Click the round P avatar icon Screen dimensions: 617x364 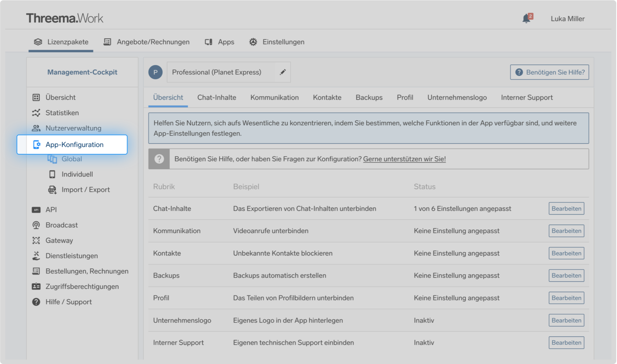[x=156, y=72]
